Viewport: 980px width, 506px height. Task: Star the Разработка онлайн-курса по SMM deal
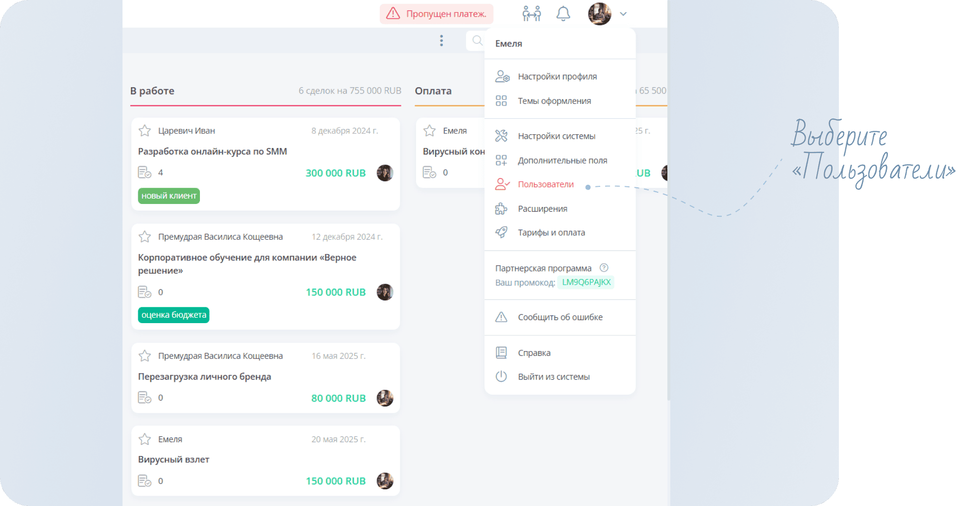[x=145, y=131]
